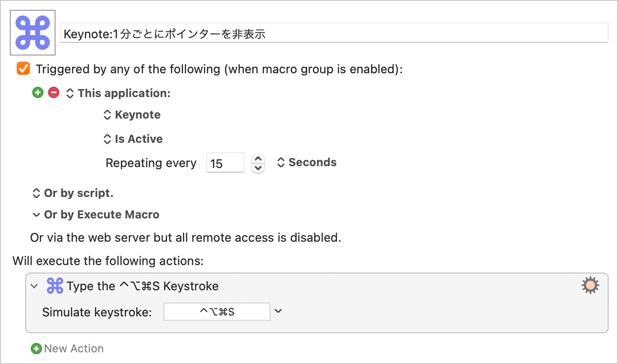
Task: Remove the trigger with red minus
Action: [x=54, y=92]
